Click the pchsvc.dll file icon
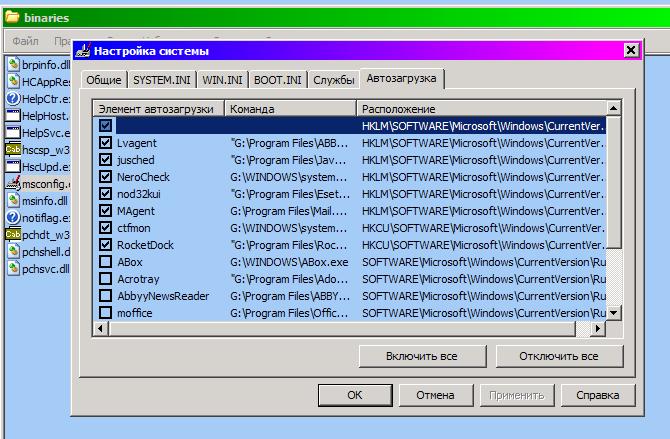670x439 pixels. [13, 268]
